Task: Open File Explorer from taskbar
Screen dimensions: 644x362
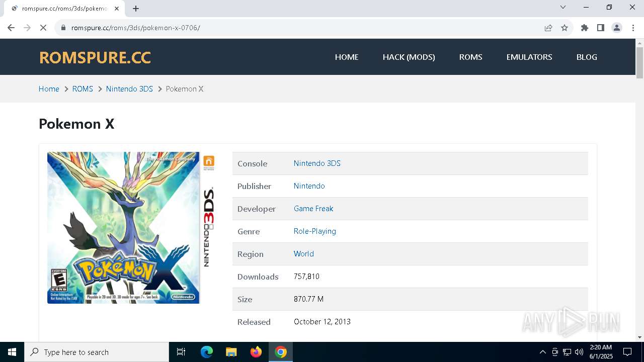Action: point(231,352)
